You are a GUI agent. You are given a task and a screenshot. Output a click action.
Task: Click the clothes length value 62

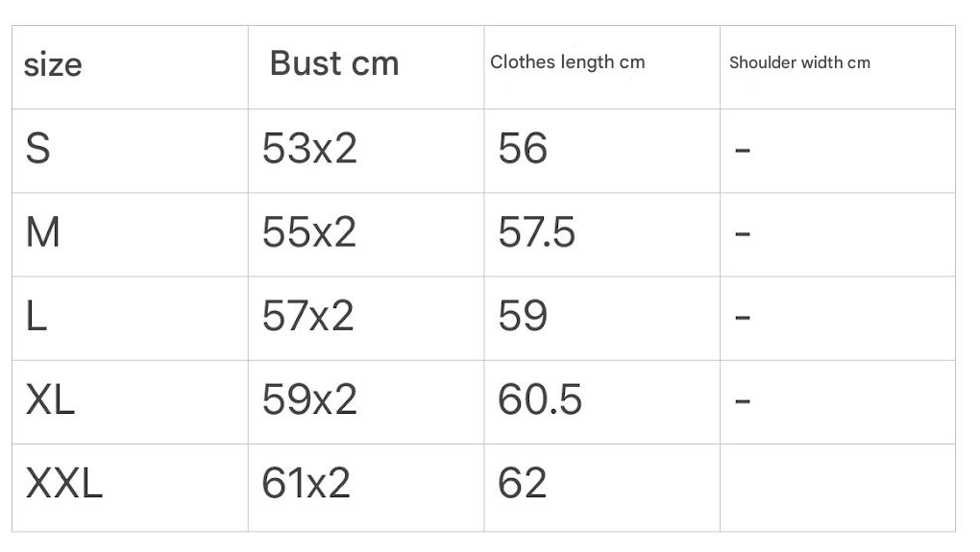[x=523, y=483]
